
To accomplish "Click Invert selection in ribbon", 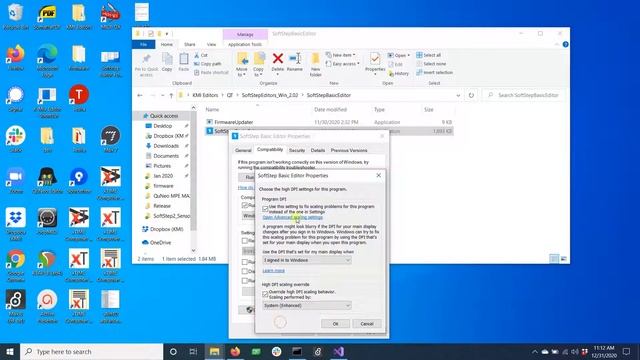I will pyautogui.click(x=434, y=73).
